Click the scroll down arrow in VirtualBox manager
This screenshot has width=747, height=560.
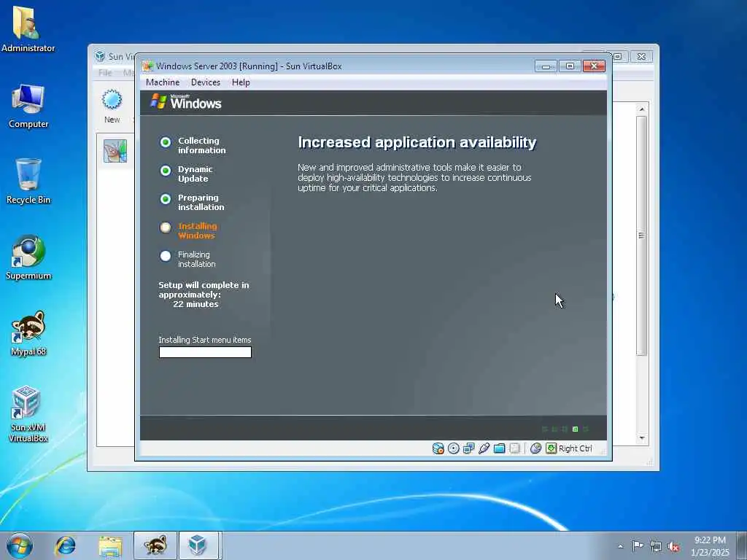tap(642, 437)
